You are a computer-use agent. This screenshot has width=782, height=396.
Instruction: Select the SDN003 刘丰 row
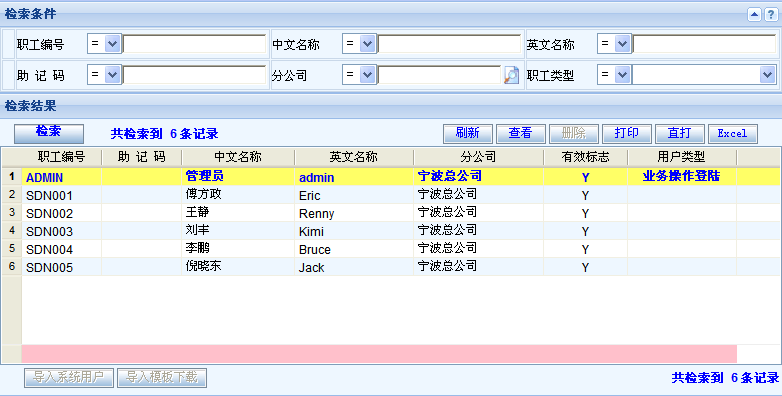coord(379,231)
